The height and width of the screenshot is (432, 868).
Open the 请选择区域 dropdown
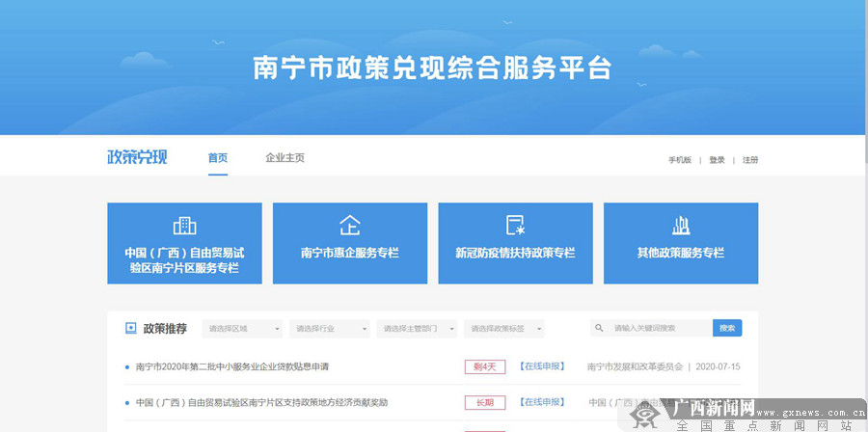[242, 329]
